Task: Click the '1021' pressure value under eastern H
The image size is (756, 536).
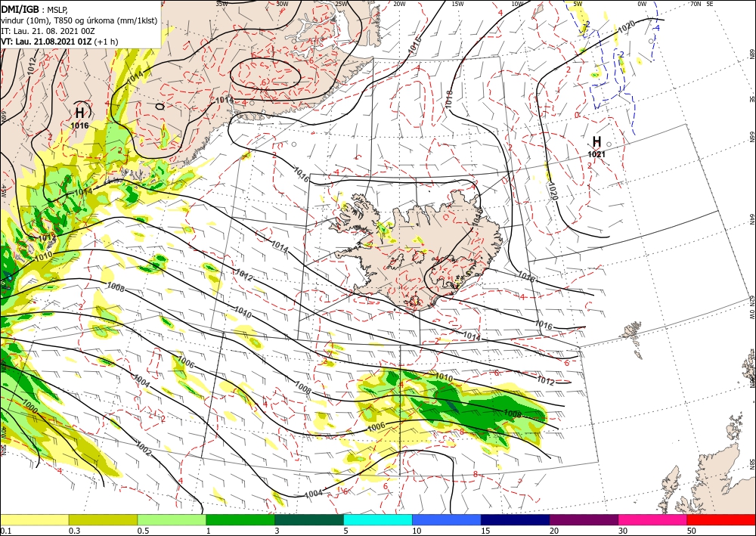Action: pyautogui.click(x=596, y=154)
